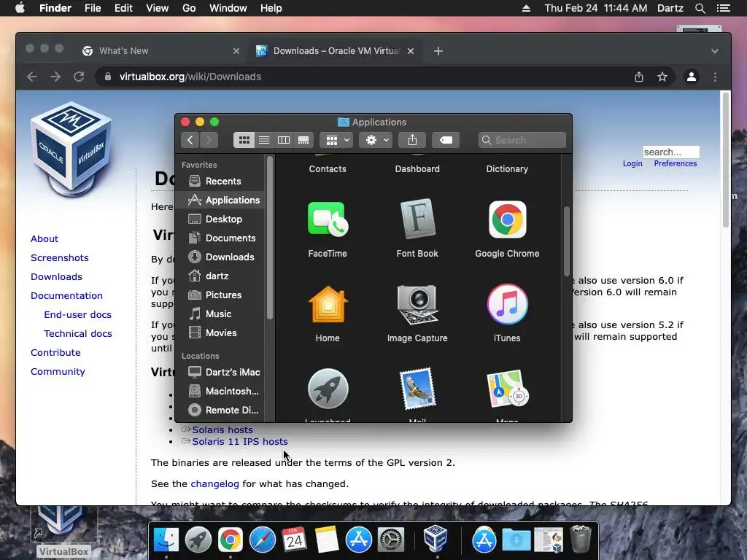Open the Trash in the Dock
747x560 pixels.
580,539
